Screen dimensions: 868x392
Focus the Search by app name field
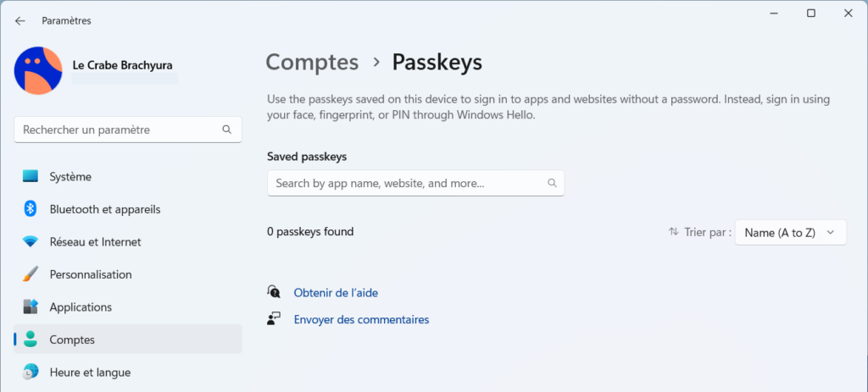415,183
